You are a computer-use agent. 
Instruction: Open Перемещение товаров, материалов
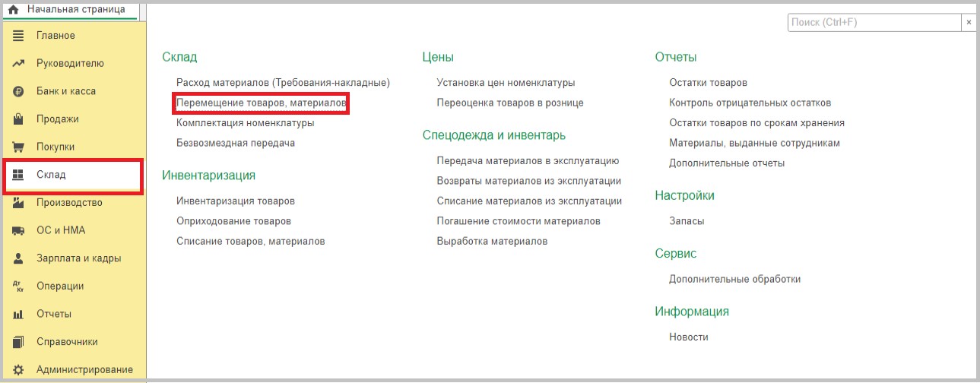click(x=262, y=103)
